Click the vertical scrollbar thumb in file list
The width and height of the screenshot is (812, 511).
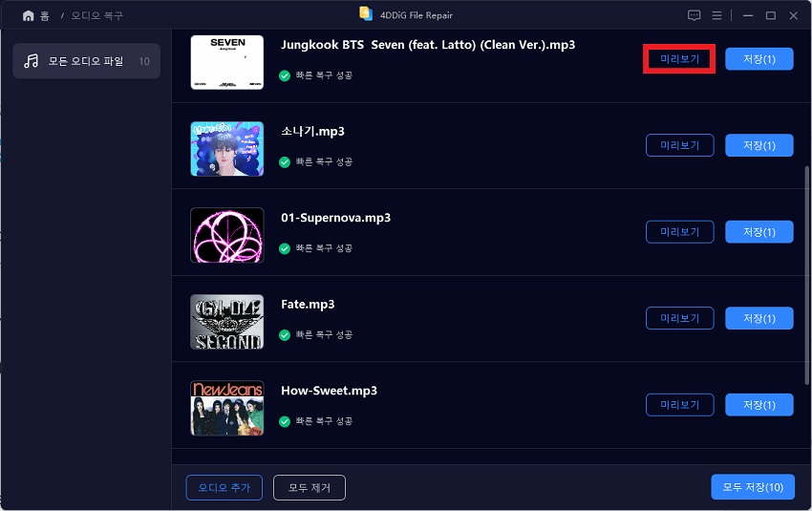pos(807,274)
